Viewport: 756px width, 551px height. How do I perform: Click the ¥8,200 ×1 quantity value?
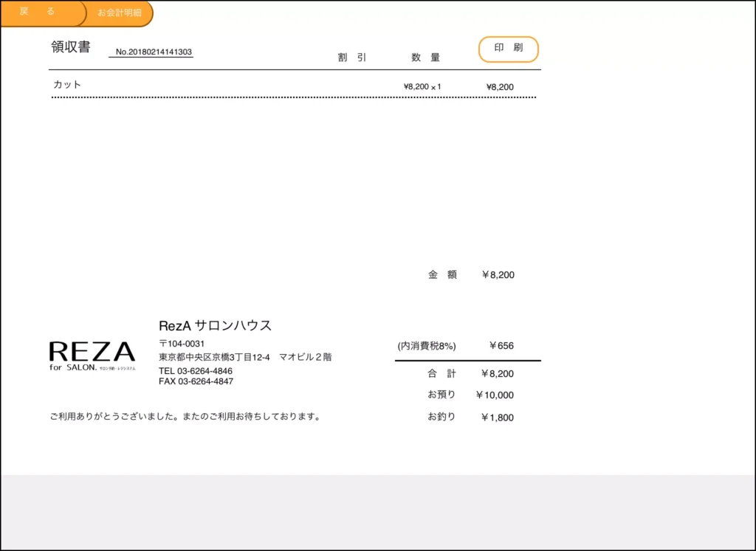pos(422,87)
